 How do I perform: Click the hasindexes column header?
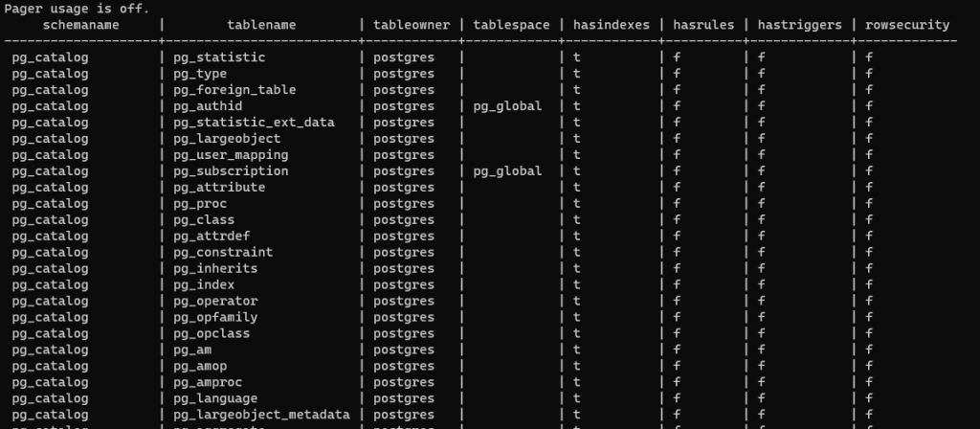pos(612,25)
